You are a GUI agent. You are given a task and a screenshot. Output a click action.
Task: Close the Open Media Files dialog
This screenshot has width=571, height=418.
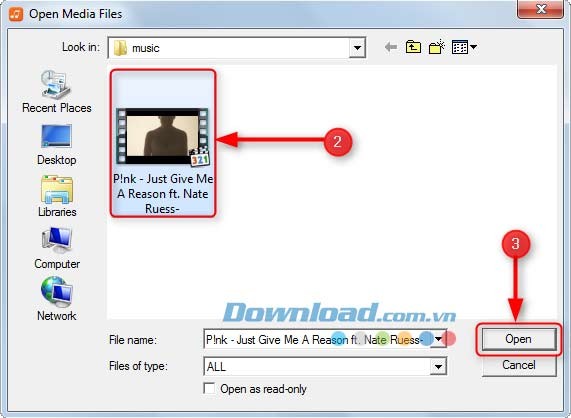(541, 8)
